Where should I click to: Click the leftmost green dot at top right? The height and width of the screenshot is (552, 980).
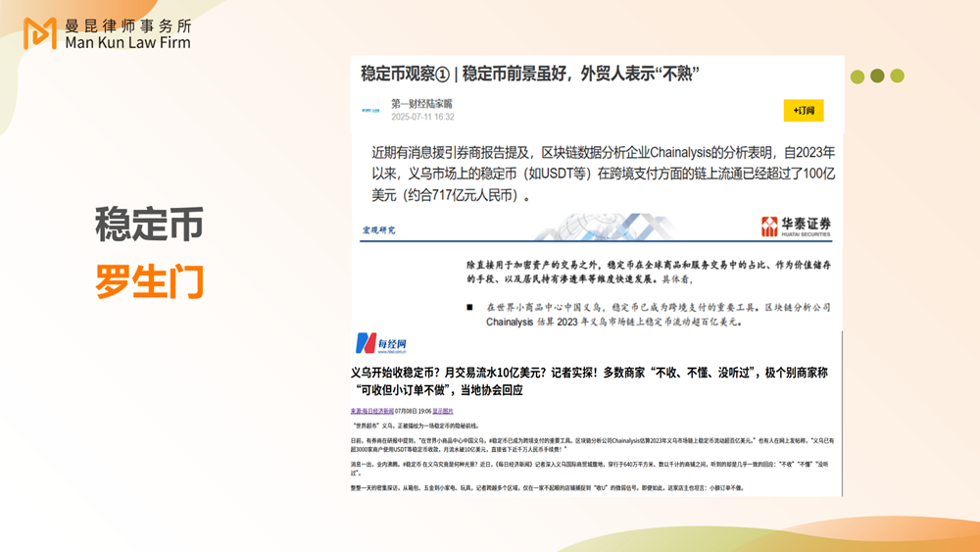coord(857,76)
